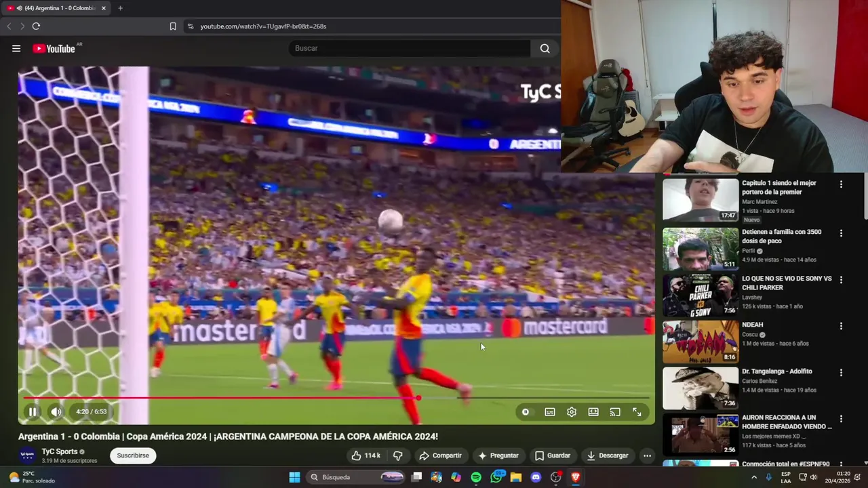Close the Argentina 1 - 0 Colombia tab
Screen dimensions: 868x488
[104, 8]
